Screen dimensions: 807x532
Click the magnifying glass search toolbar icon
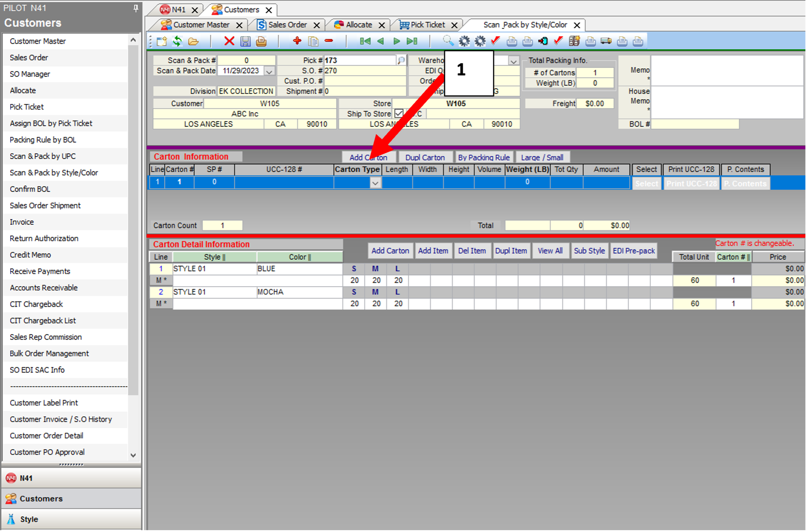pos(448,41)
